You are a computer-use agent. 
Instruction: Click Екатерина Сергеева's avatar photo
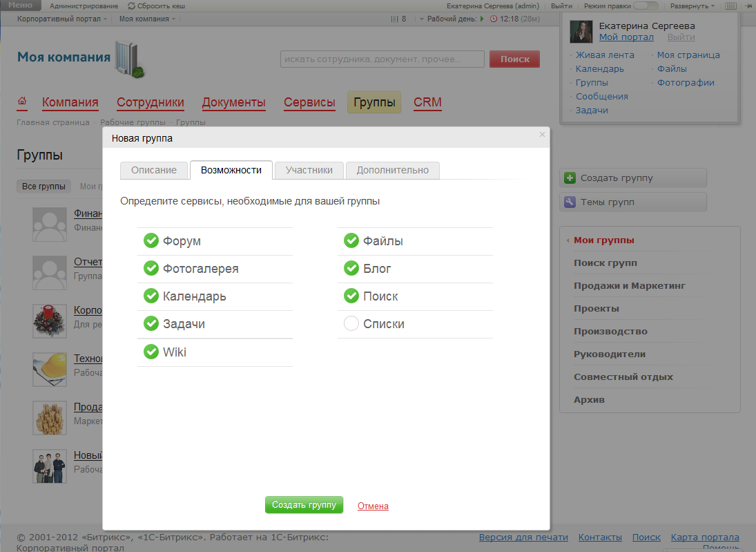click(x=581, y=32)
